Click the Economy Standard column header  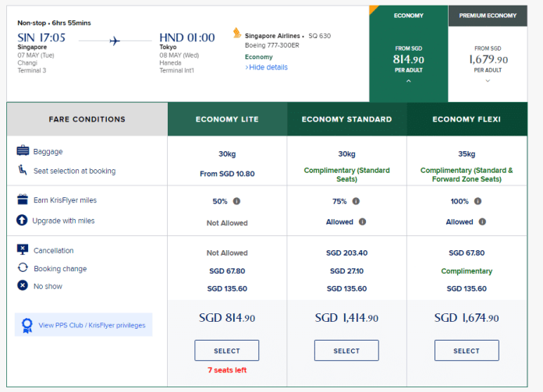pos(346,119)
